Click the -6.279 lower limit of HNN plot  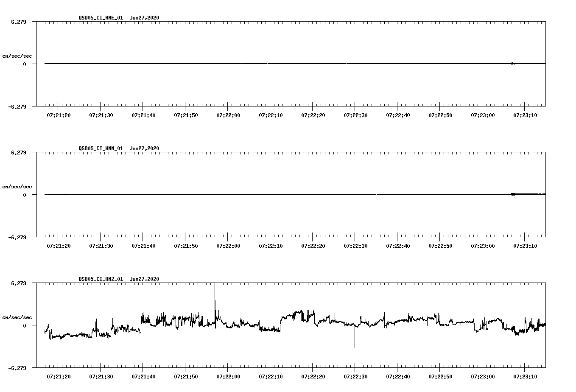(17, 237)
